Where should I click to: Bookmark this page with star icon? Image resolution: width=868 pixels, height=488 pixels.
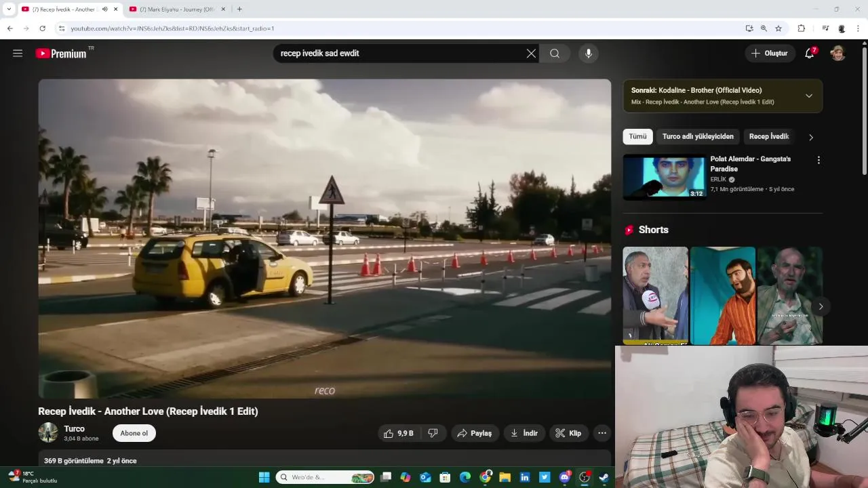[778, 28]
